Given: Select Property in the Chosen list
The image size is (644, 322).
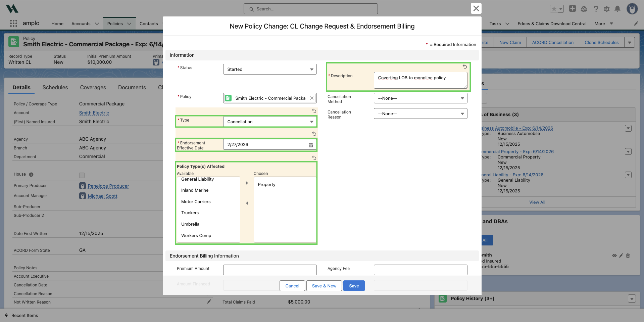Looking at the screenshot, I should pos(285,185).
